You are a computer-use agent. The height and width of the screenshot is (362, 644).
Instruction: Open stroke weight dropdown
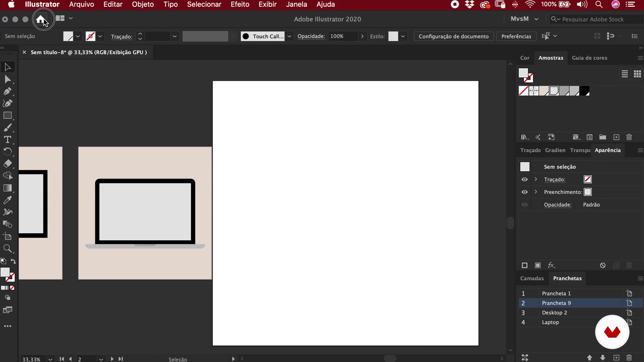tap(174, 36)
